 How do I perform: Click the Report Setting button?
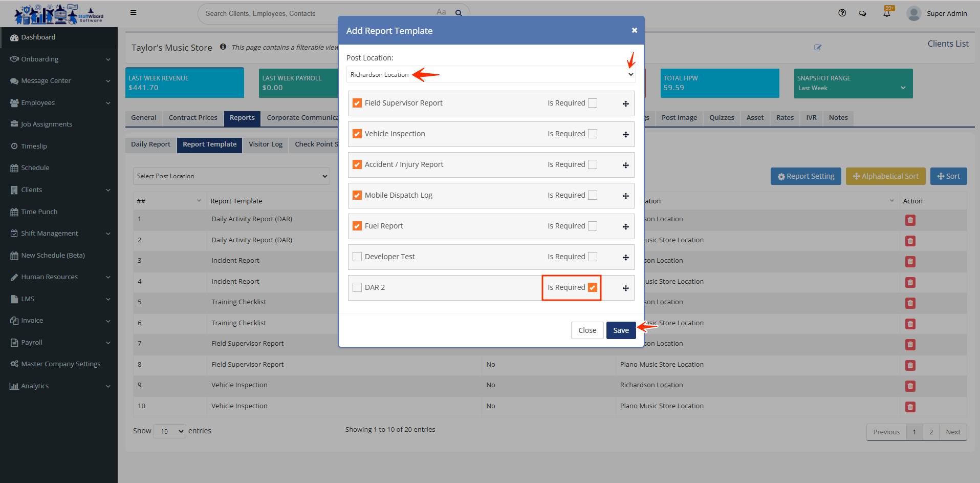805,176
